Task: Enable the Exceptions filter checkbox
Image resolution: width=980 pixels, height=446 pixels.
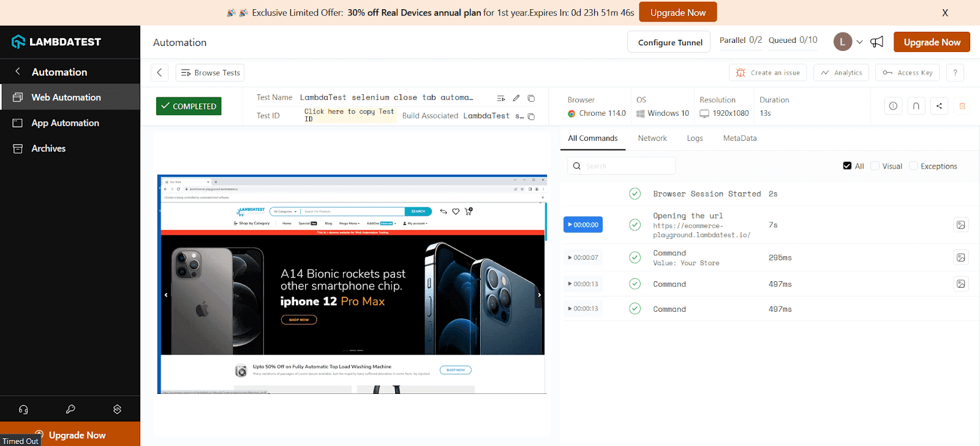Action: 913,165
